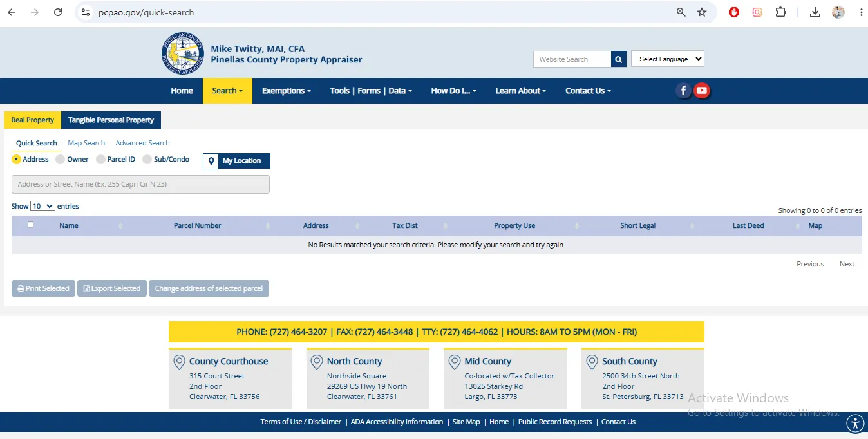The width and height of the screenshot is (868, 439).
Task: Open the Select Language dropdown
Action: click(667, 59)
